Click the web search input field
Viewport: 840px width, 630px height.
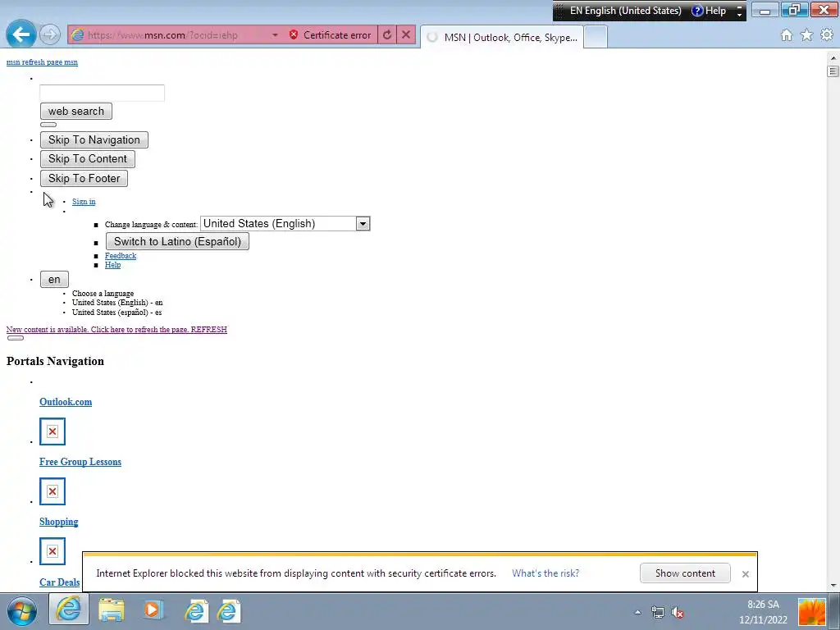102,93
